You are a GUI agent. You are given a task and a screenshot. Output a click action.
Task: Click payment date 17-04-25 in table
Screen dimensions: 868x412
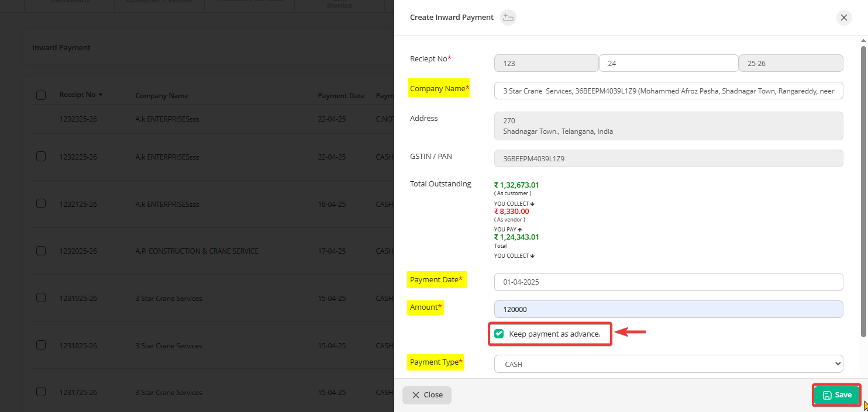pyautogui.click(x=332, y=251)
